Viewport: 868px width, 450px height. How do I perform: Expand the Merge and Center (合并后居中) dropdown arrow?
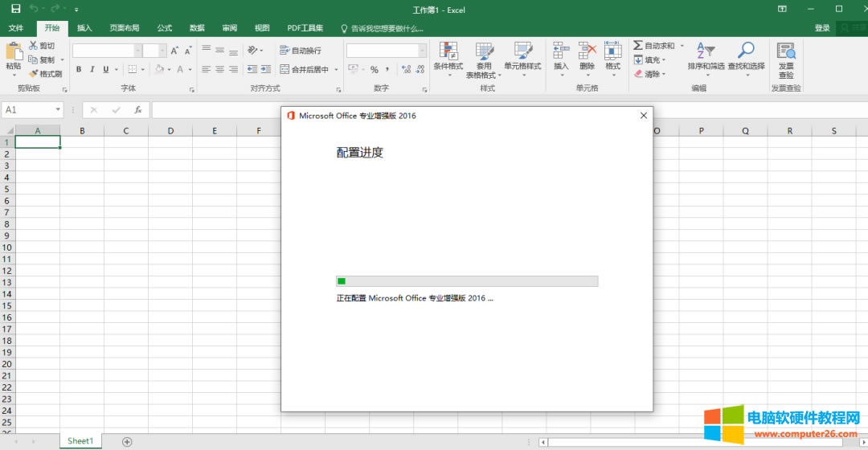[x=336, y=70]
